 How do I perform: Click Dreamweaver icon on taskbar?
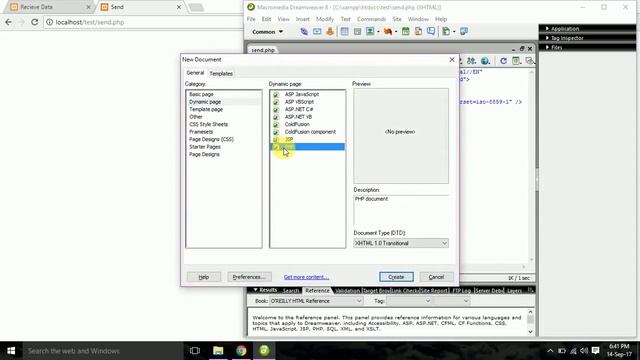pos(264,351)
